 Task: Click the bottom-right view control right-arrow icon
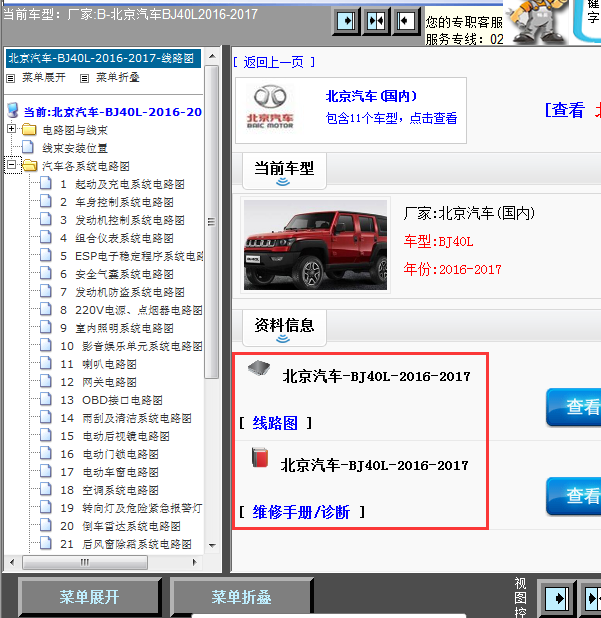556,599
